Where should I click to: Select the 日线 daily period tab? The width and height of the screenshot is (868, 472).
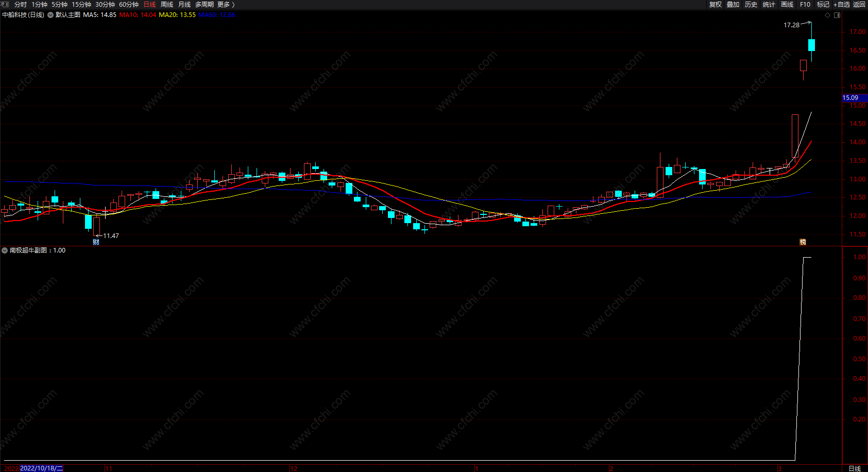coord(149,4)
